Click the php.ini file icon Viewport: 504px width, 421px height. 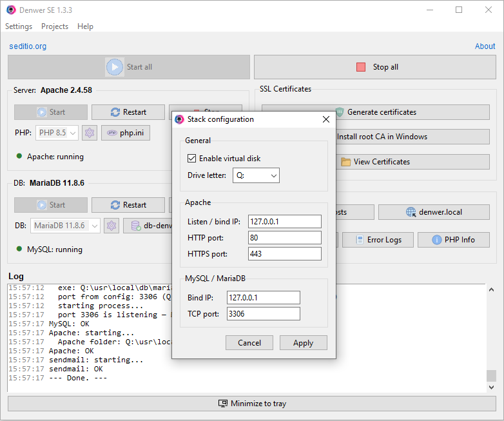tap(112, 133)
